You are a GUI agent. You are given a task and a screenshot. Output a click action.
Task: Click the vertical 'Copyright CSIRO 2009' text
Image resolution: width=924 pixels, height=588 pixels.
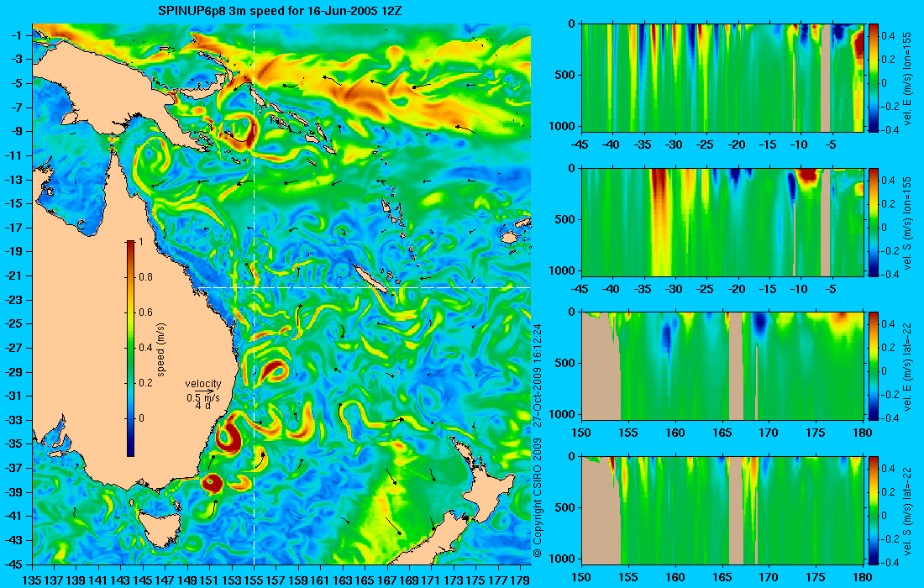537,497
